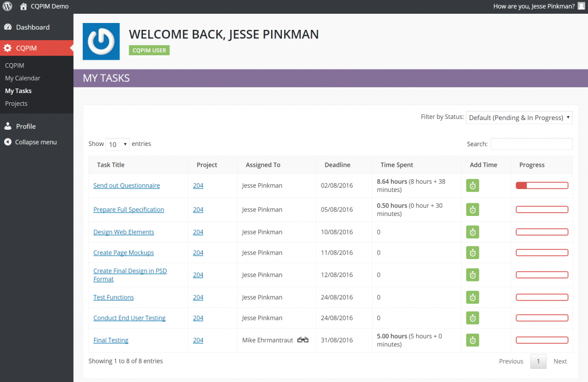The height and width of the screenshot is (382, 588).
Task: Click the CQPIM gear icon in the sidebar
Action: pos(9,48)
